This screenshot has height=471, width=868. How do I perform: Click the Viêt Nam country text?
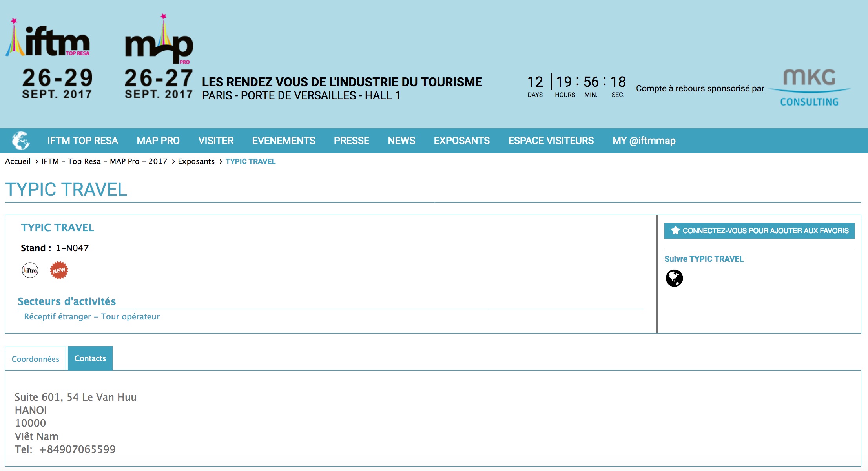36,436
